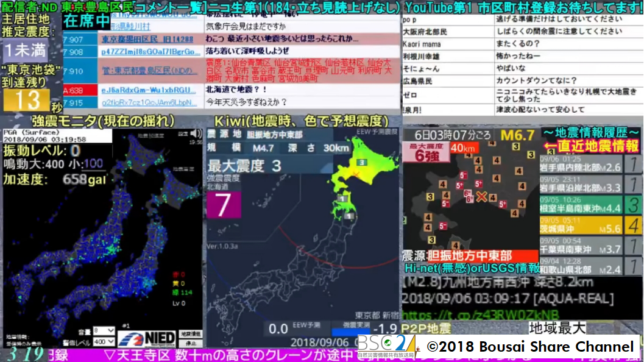The width and height of the screenshot is (644, 362).
Task: Select history row 根室半島南東沖 M4.4
Action: click(x=581, y=205)
